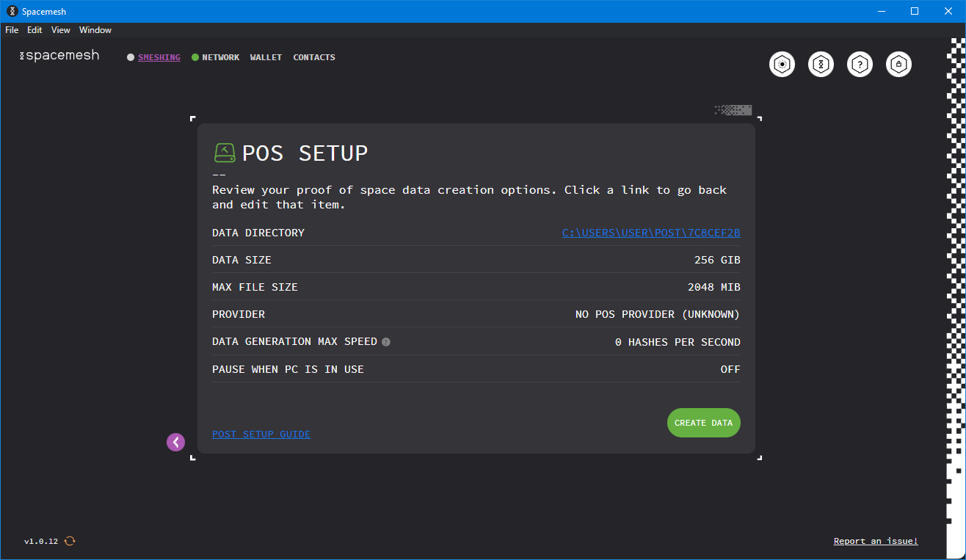Select the 2048 MIB max file size value
The image size is (966, 560).
coord(714,287)
